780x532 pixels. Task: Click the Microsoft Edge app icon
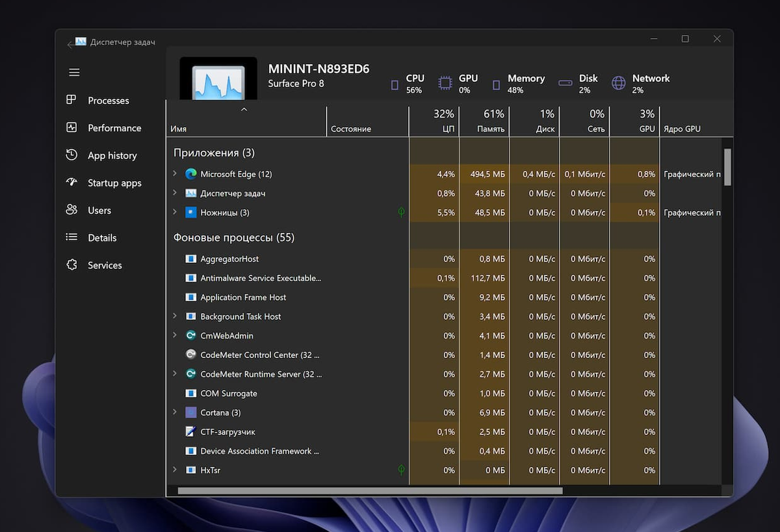[x=190, y=174]
